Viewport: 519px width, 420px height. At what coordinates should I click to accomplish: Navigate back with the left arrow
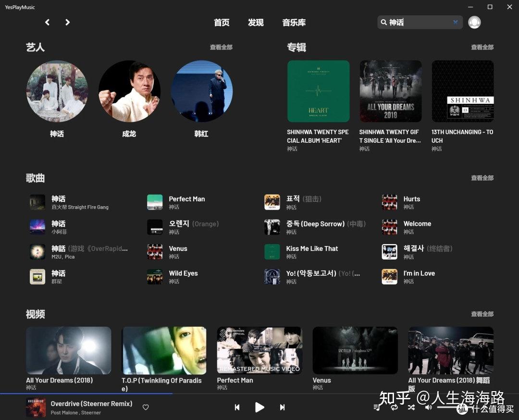(47, 22)
